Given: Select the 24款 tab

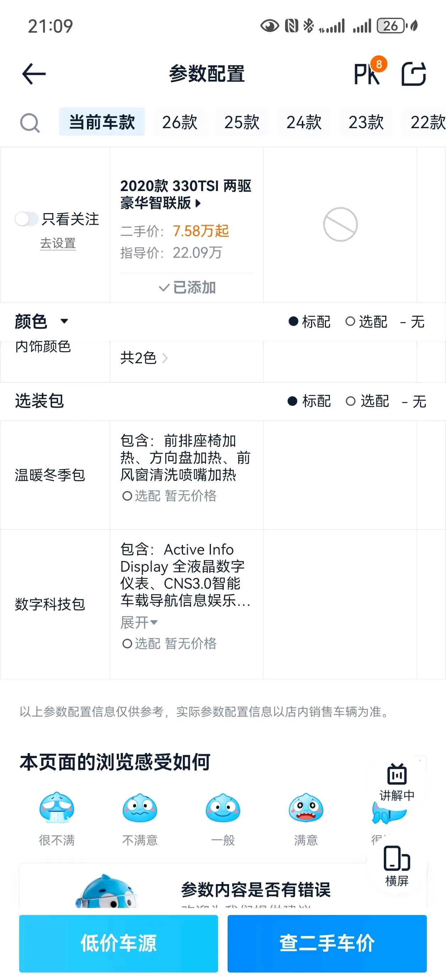Looking at the screenshot, I should (304, 122).
